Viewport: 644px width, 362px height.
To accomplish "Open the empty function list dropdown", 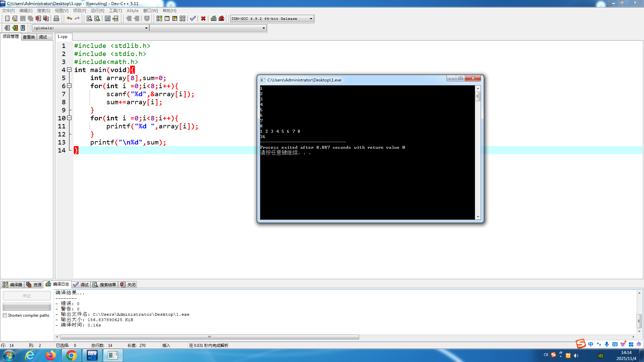I will [x=264, y=28].
